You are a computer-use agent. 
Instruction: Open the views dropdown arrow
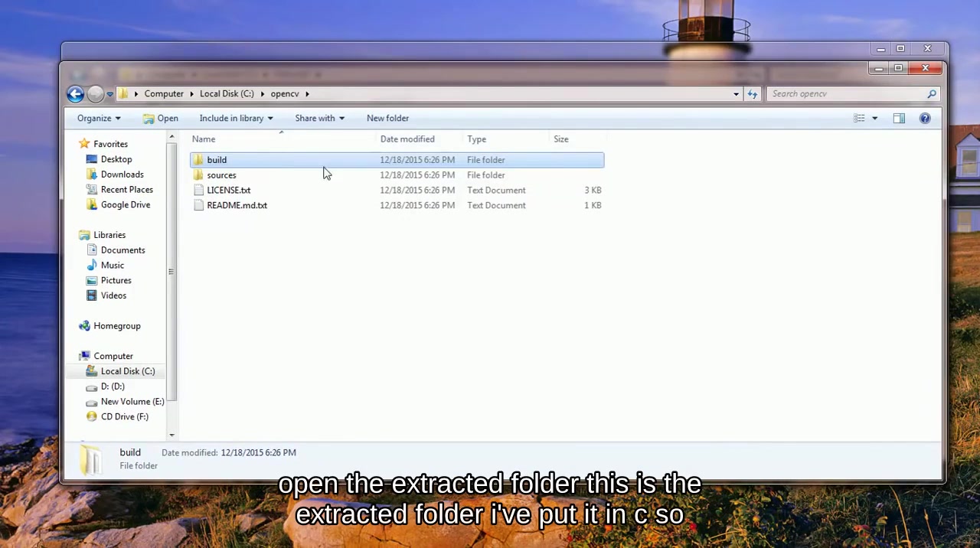pos(874,118)
